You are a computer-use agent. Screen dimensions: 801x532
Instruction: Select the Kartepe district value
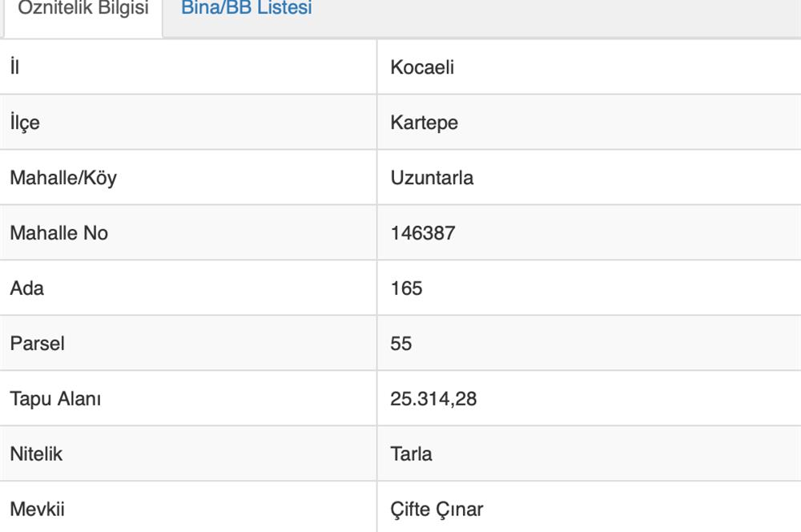tap(424, 123)
